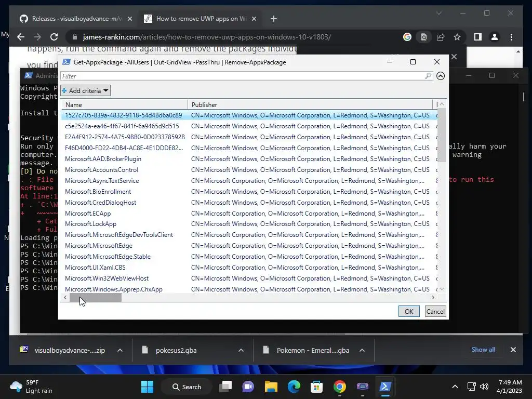
Task: Click the horizontal scrollbar left arrow
Action: pyautogui.click(x=65, y=298)
